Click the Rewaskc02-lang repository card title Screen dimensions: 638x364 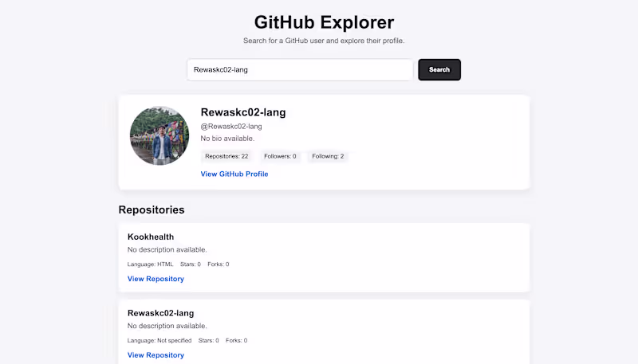pyautogui.click(x=161, y=313)
